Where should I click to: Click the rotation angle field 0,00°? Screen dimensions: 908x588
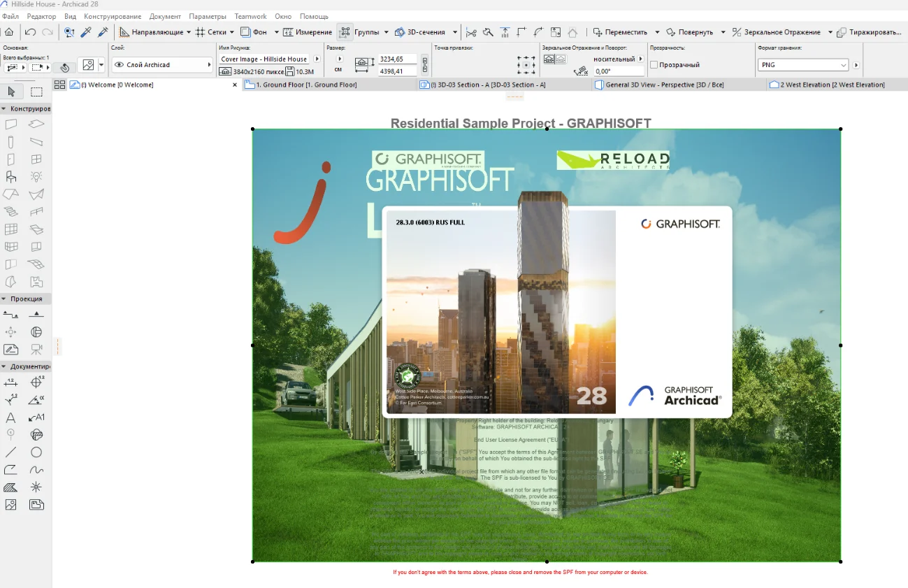[x=618, y=71]
